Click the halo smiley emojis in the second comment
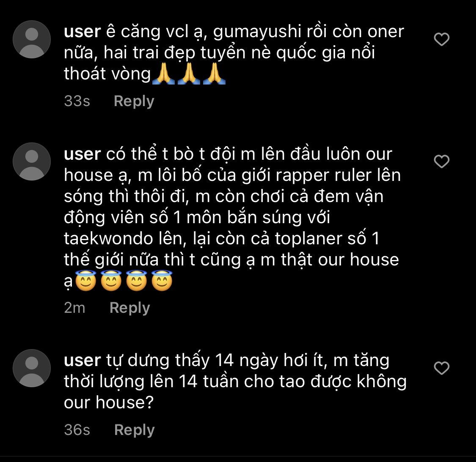476x462 pixels. pos(124,281)
